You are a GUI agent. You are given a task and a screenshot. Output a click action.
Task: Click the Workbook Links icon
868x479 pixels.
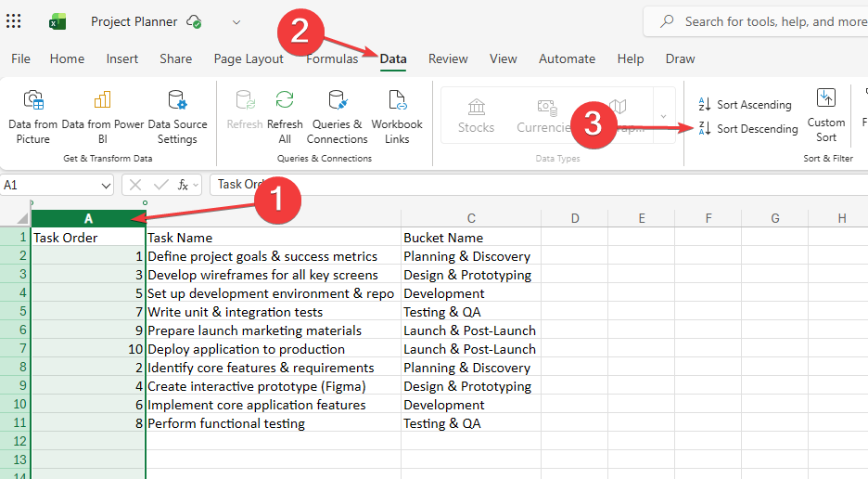[397, 101]
